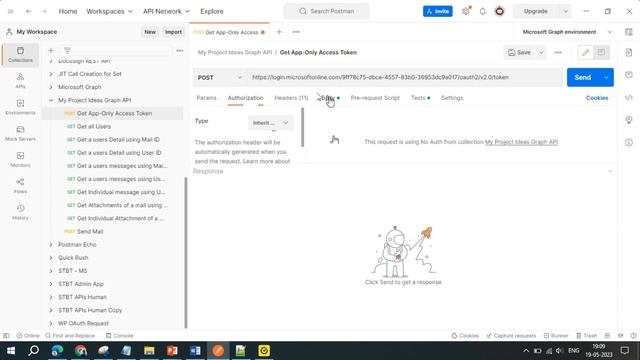Open the History sidebar panel
640x360 pixels.
pyautogui.click(x=20, y=212)
